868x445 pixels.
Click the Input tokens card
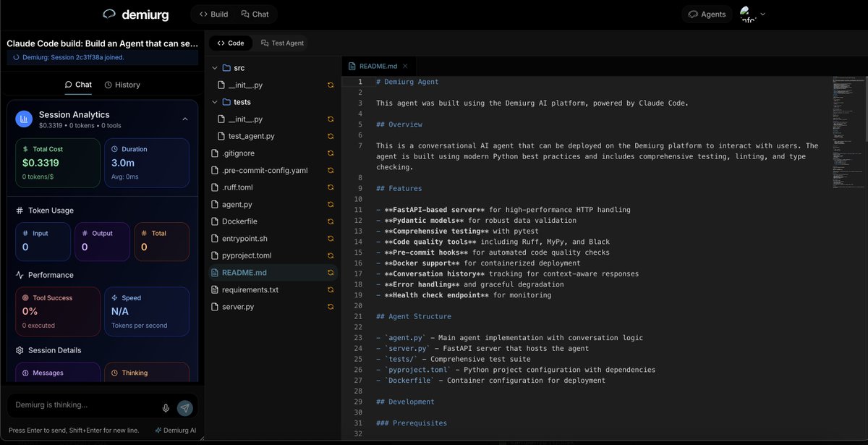pos(43,242)
